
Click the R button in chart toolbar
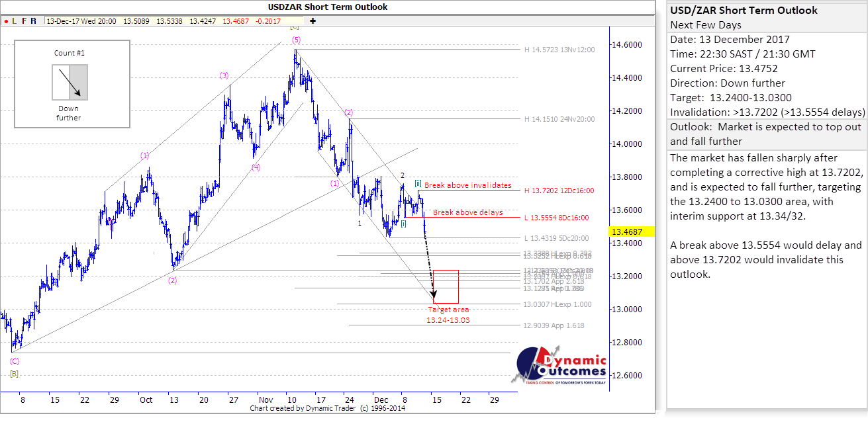tap(34, 21)
